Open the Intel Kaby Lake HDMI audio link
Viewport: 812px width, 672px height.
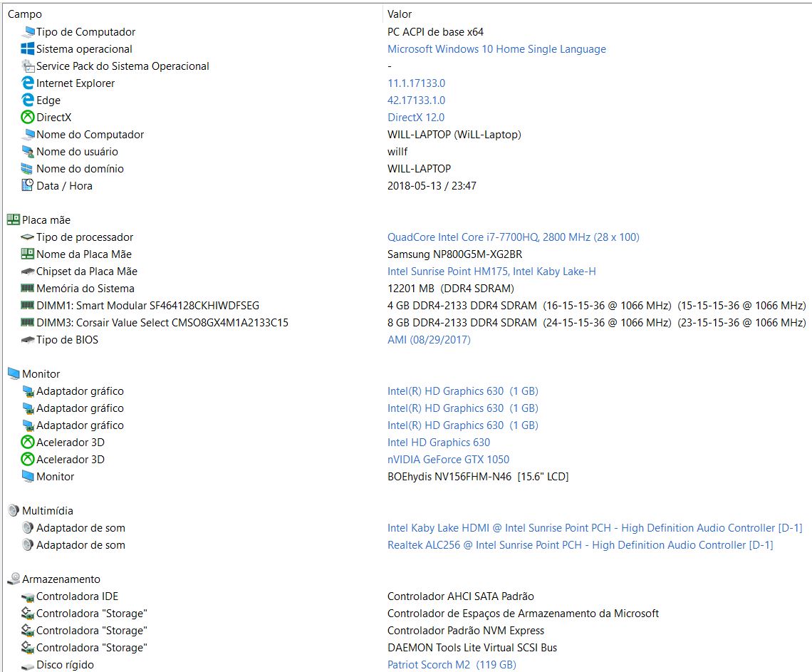595,527
